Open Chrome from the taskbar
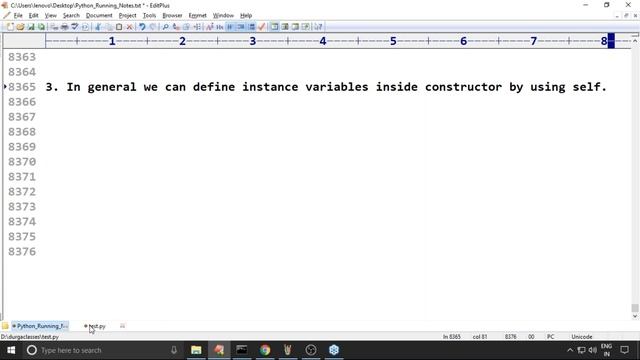Screen dimensions: 640x360 tap(265, 350)
